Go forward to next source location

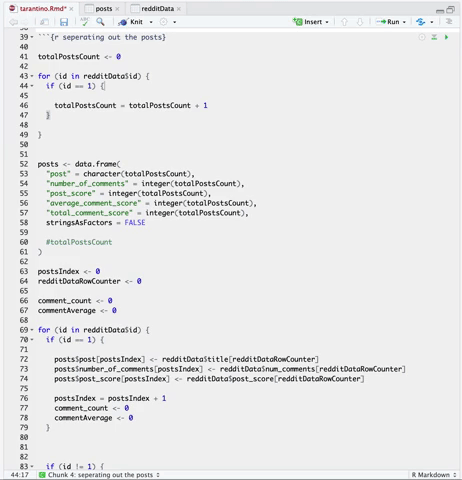click(x=25, y=22)
